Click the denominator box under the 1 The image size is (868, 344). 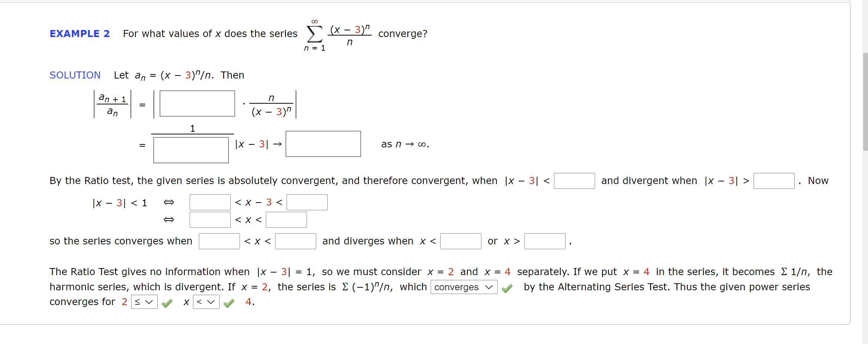[191, 150]
